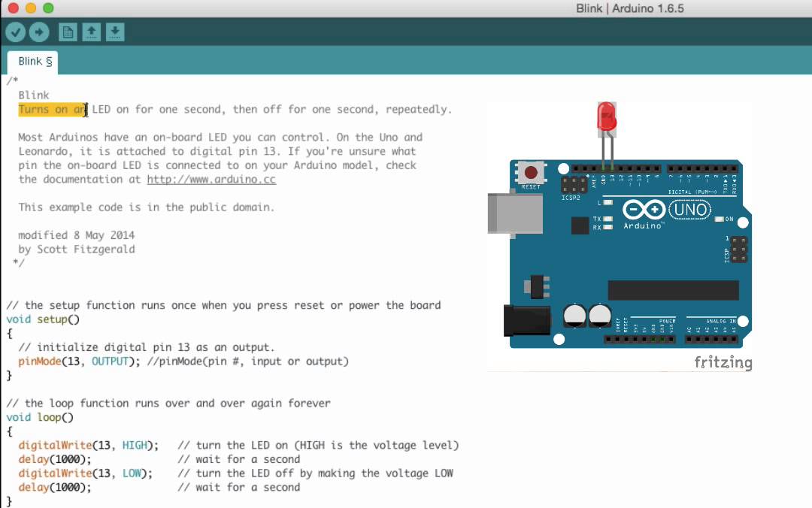812x508 pixels.
Task: Click the red RESET button on board
Action: click(530, 172)
